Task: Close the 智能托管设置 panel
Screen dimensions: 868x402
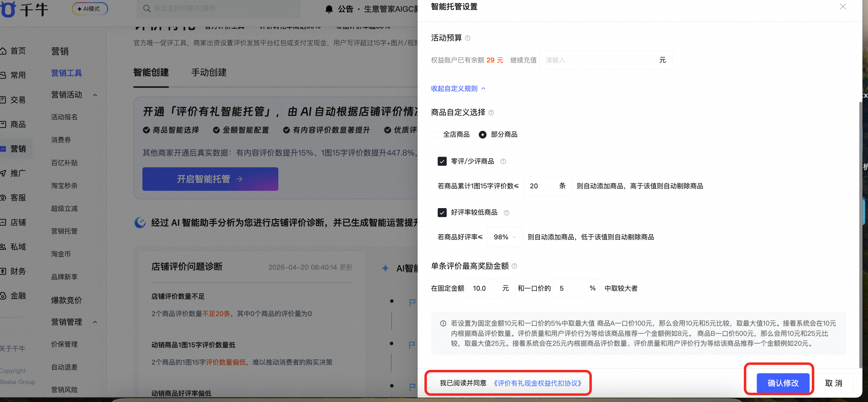Action: (x=843, y=7)
